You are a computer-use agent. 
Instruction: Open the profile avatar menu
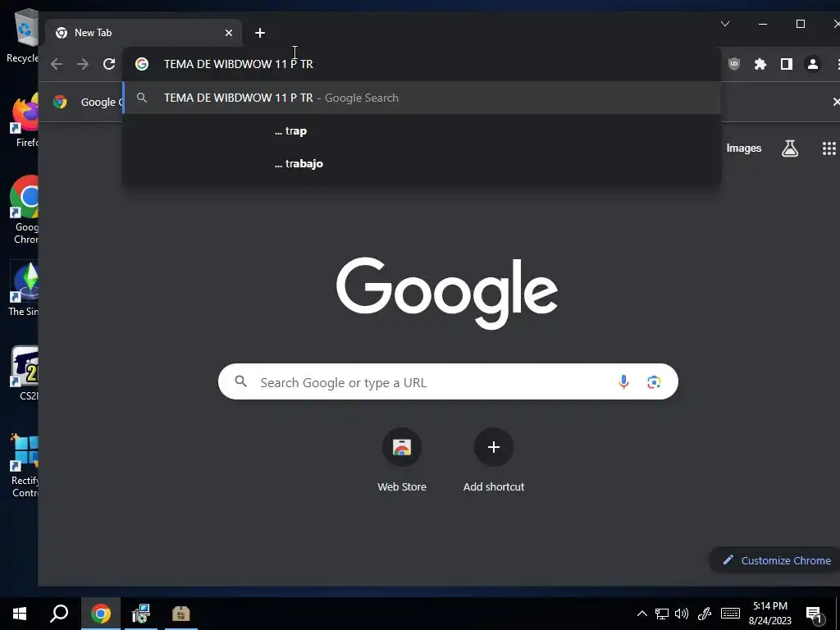click(x=813, y=64)
